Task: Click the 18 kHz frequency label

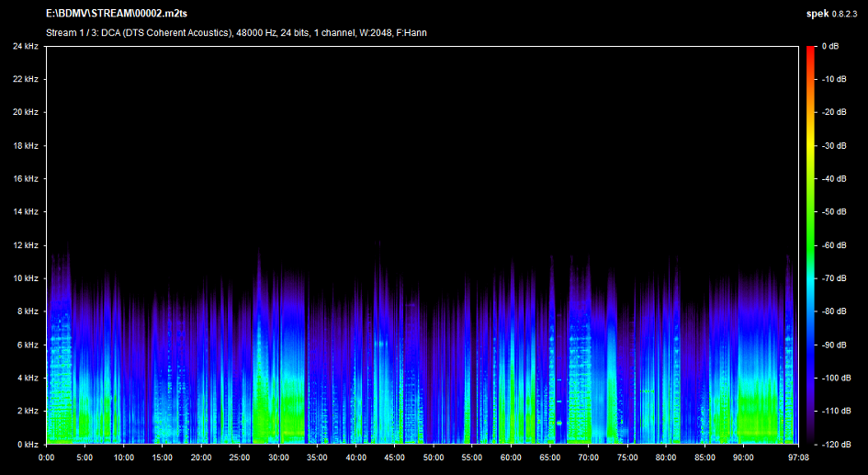Action: coord(25,145)
